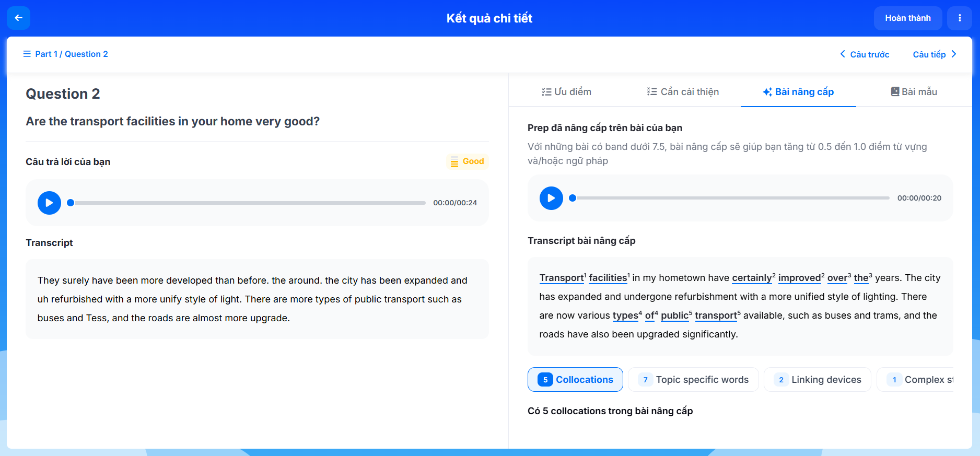Click the upgraded audio progress bar
980x456 pixels.
pos(731,198)
